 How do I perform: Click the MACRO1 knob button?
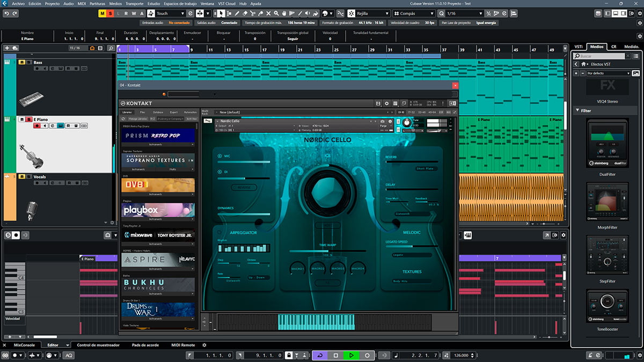(298, 268)
